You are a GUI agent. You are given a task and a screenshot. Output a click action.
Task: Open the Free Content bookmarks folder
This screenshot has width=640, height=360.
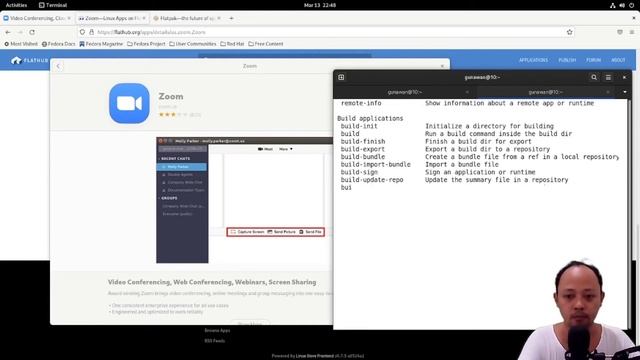click(x=266, y=44)
